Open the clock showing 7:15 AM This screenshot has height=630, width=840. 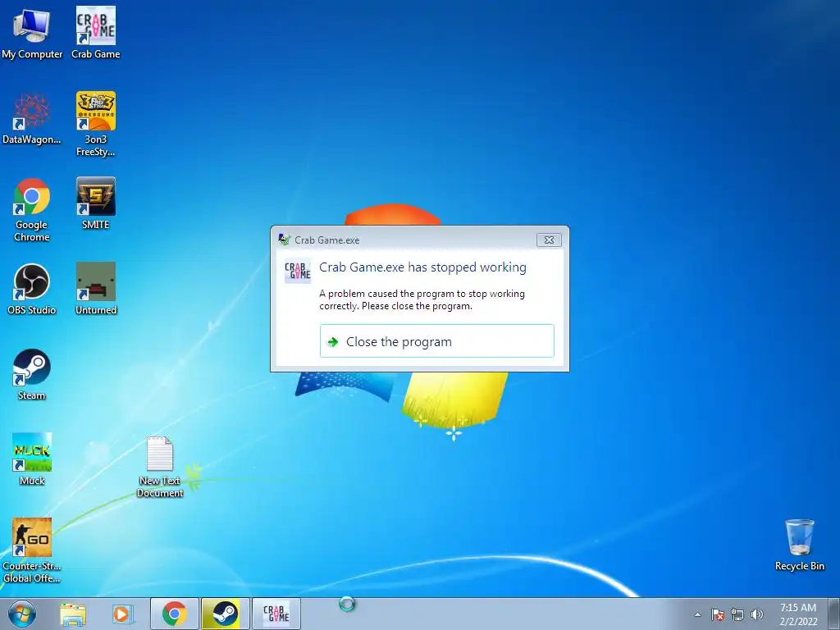click(x=798, y=614)
